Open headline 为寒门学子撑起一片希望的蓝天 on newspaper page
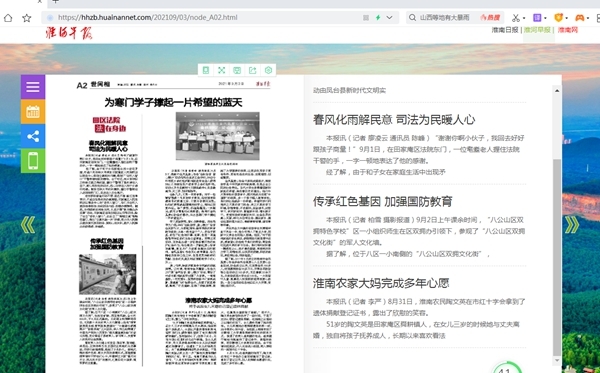600x373 pixels. coord(173,103)
